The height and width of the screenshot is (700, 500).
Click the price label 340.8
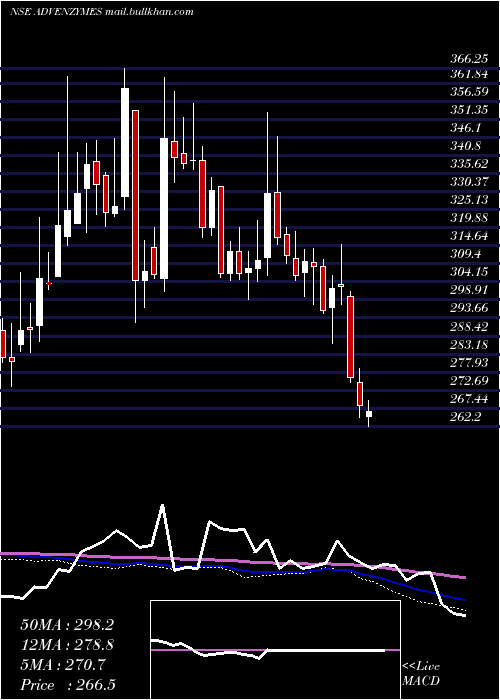click(466, 146)
